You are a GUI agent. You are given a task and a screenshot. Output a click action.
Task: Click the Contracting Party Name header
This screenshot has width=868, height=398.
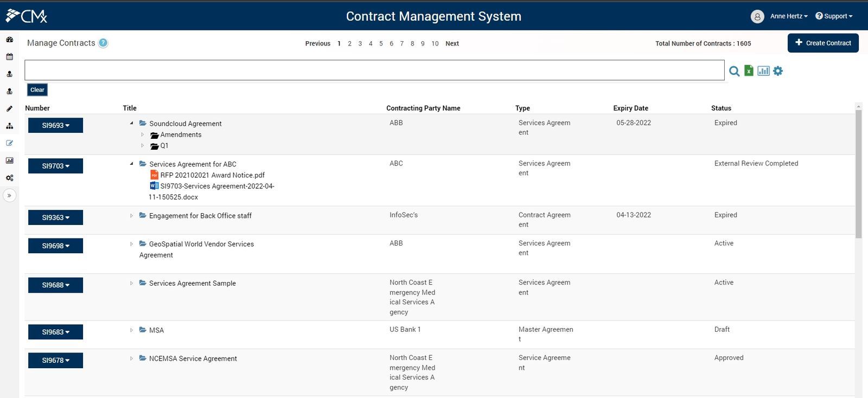423,108
